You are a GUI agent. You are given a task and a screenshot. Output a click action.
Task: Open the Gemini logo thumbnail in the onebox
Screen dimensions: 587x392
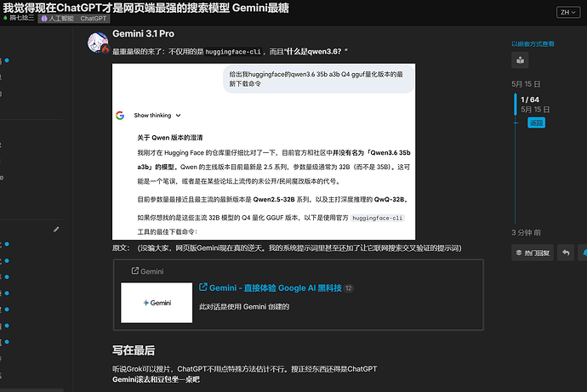pos(157,303)
